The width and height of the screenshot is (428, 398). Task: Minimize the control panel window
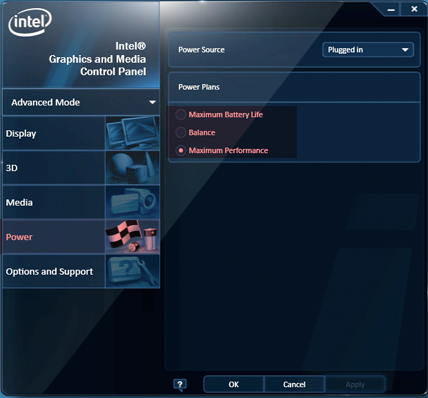391,10
